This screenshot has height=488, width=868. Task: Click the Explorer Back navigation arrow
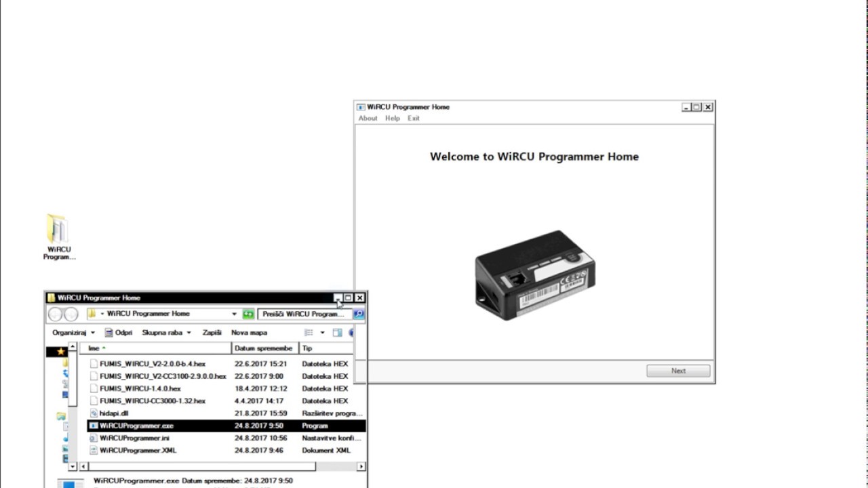(56, 314)
